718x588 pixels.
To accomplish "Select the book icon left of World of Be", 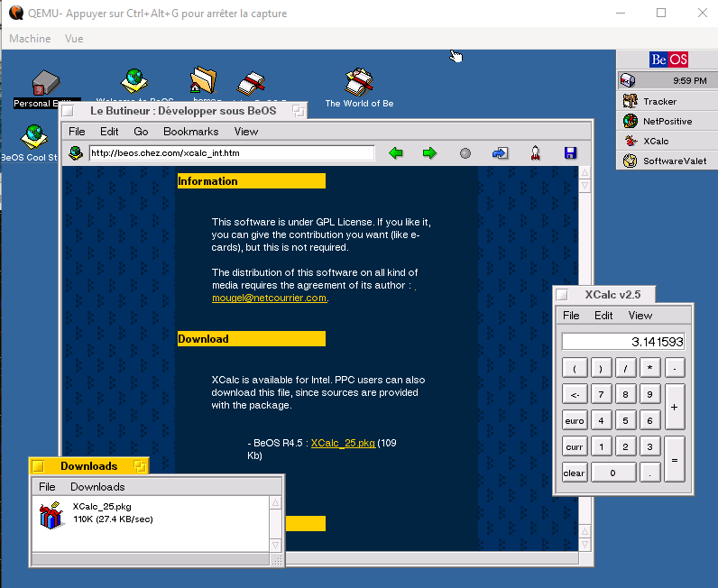I will (x=251, y=83).
